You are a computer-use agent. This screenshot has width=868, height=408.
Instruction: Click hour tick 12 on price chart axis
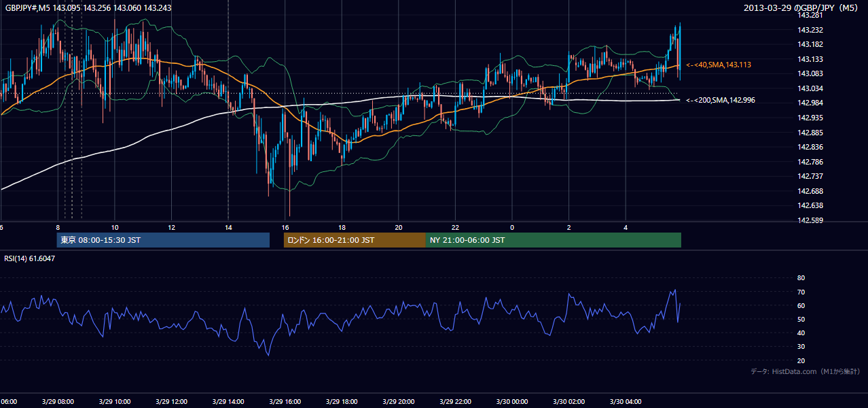[x=172, y=227]
